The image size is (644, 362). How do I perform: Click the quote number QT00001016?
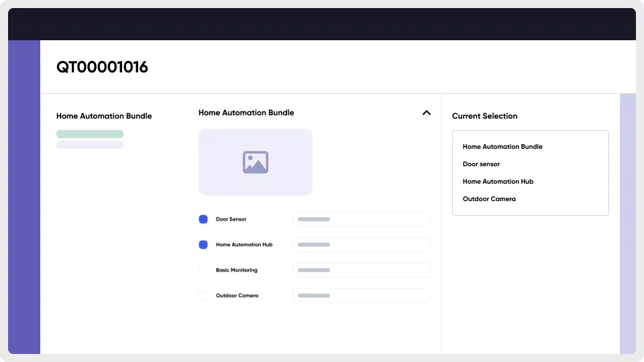click(102, 67)
